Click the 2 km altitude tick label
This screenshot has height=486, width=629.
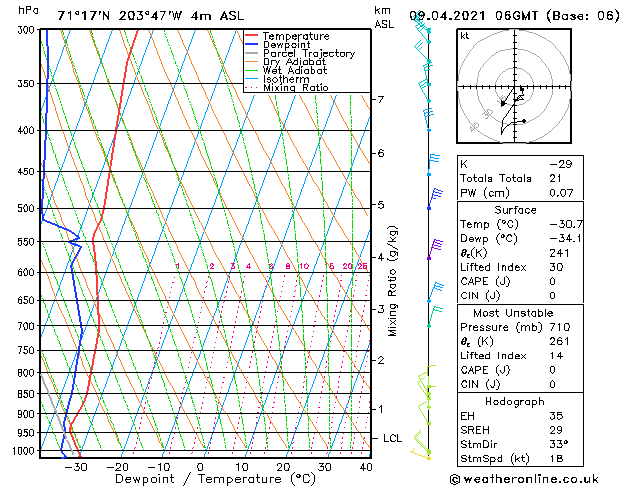click(x=381, y=360)
